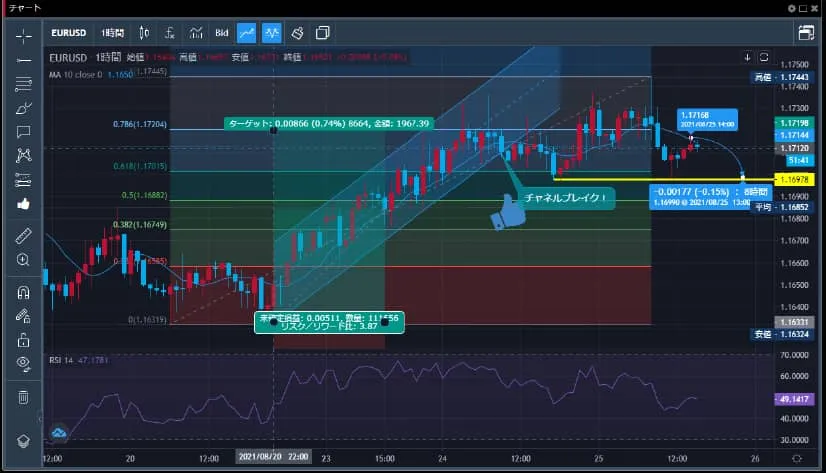The image size is (826, 473).
Task: Click the 0.382(1.16749) Fibonacci level label
Action: click(x=140, y=225)
